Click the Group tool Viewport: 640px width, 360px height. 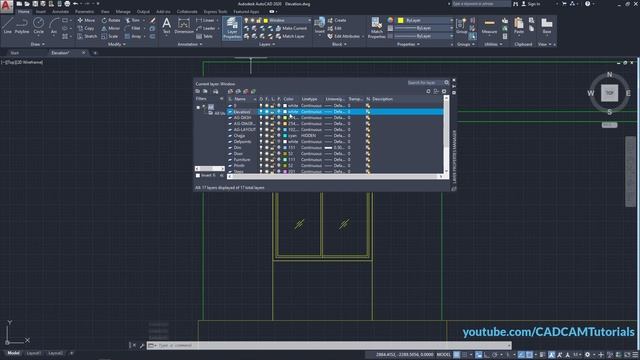pos(461,26)
